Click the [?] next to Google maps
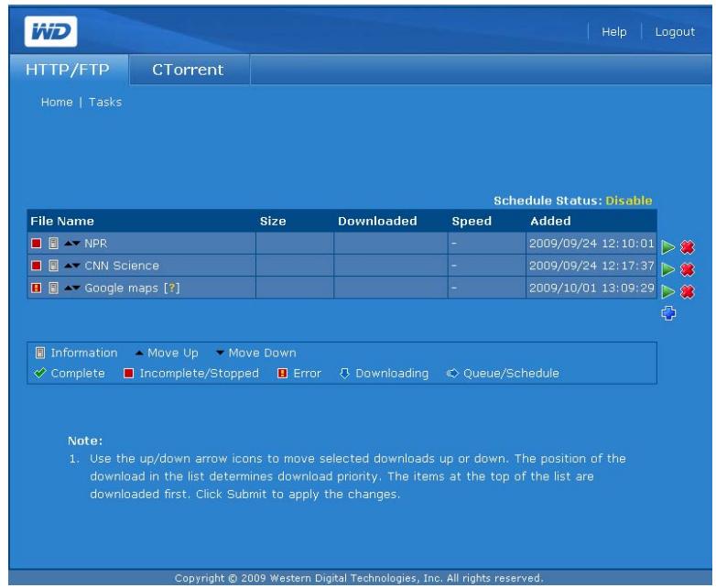Screen dimensions: 716x588 [x=172, y=288]
